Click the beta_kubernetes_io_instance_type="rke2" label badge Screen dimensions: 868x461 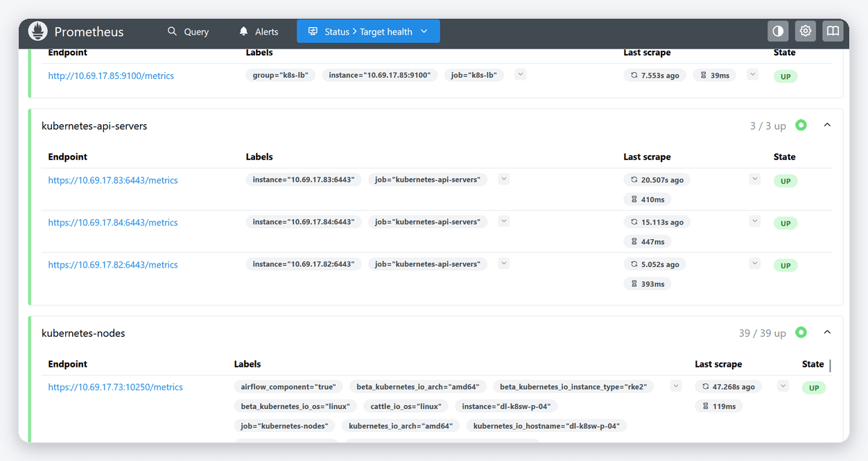(x=573, y=387)
